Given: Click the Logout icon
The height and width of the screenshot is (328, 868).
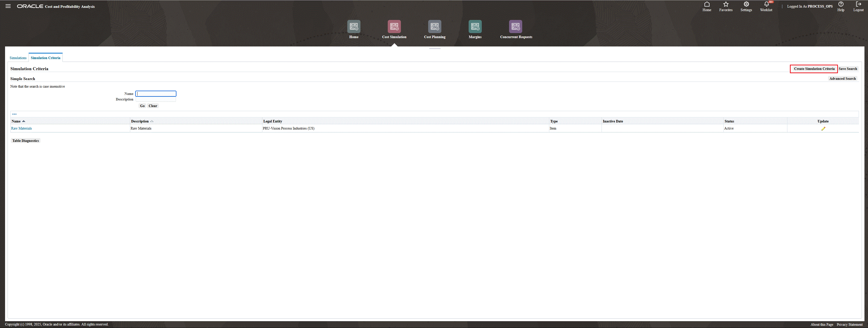Looking at the screenshot, I should (x=858, y=4).
